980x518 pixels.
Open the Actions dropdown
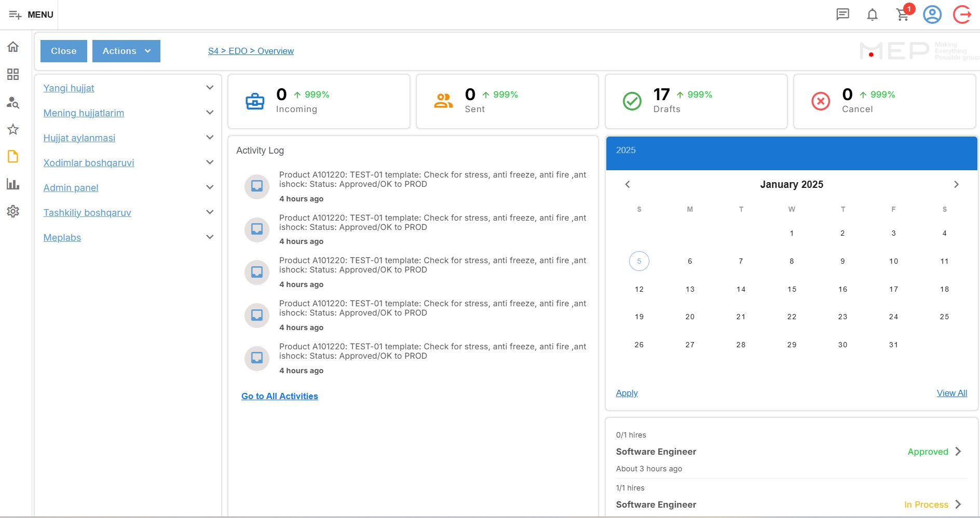click(x=126, y=51)
